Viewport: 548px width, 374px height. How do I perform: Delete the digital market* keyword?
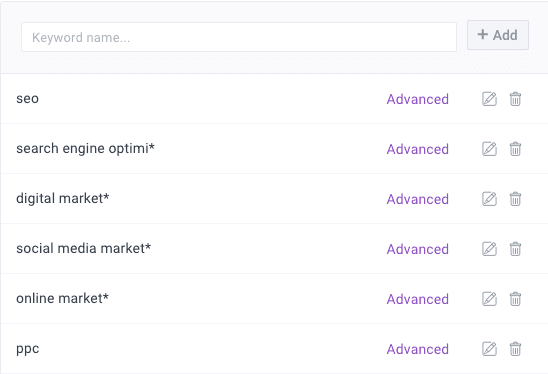tap(515, 199)
